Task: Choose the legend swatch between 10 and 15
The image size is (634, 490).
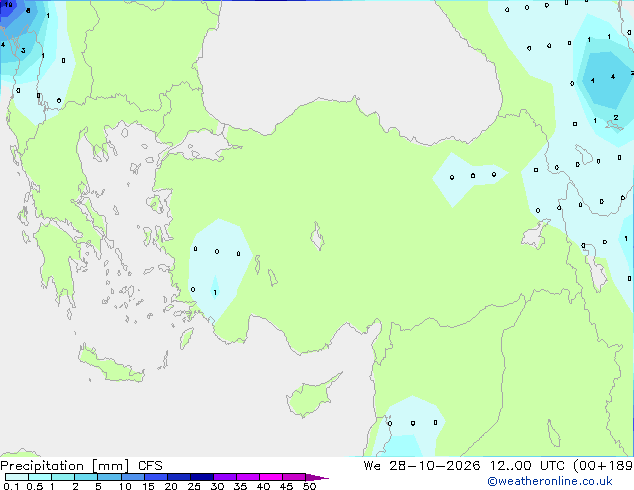Action: (132, 477)
